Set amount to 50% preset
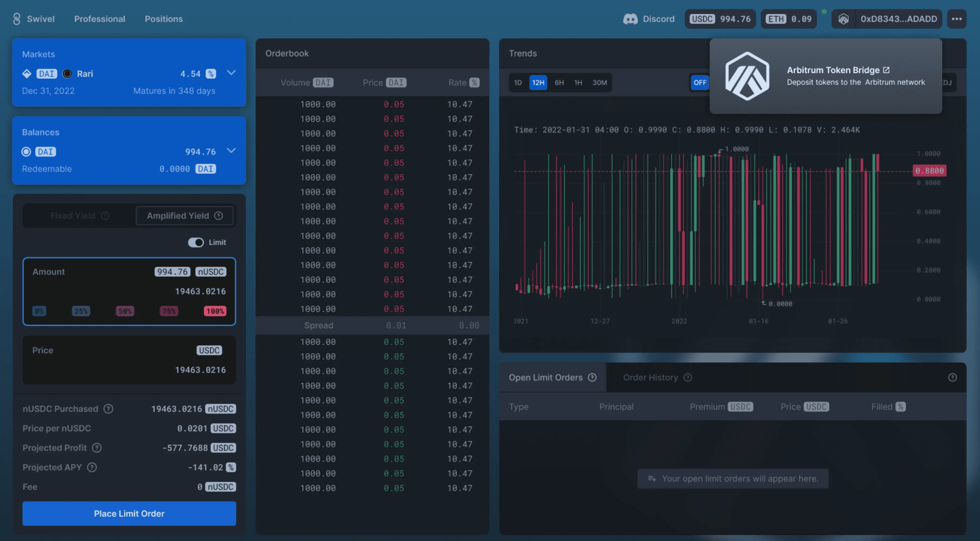Screen dimensions: 980x541 (125, 311)
